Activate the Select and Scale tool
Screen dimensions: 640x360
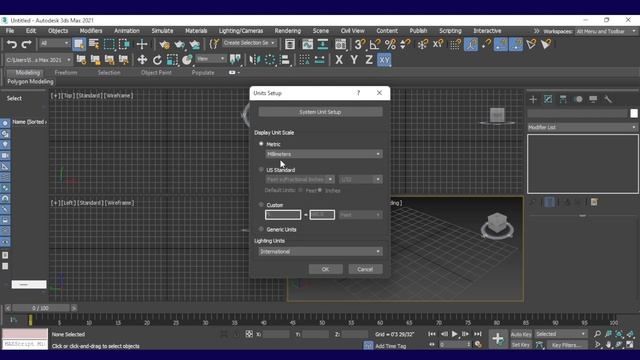(172, 60)
